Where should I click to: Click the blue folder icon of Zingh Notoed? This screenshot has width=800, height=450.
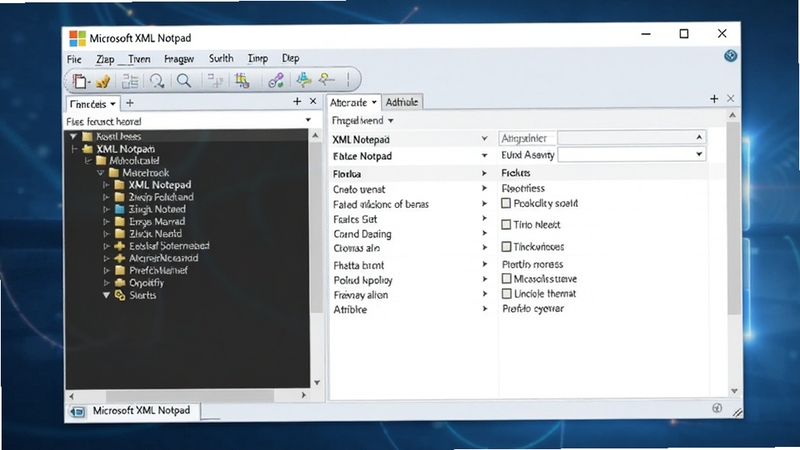point(120,209)
